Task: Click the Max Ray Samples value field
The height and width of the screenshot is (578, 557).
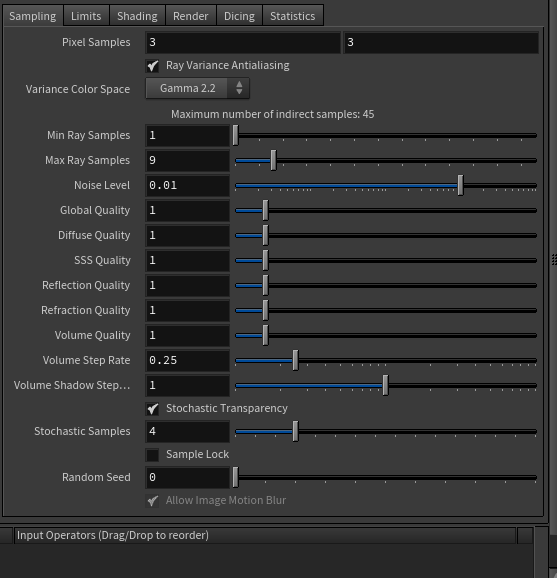Action: pyautogui.click(x=188, y=160)
